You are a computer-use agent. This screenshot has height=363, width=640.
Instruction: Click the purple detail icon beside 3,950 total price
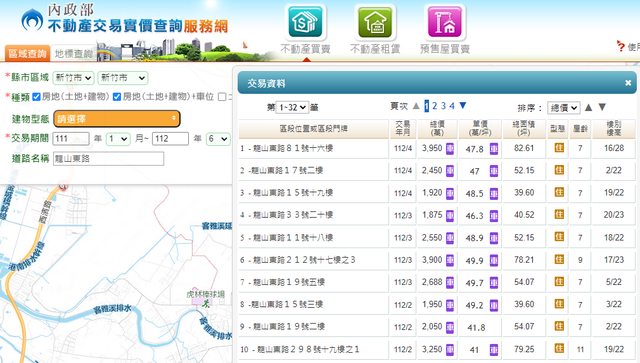click(450, 149)
